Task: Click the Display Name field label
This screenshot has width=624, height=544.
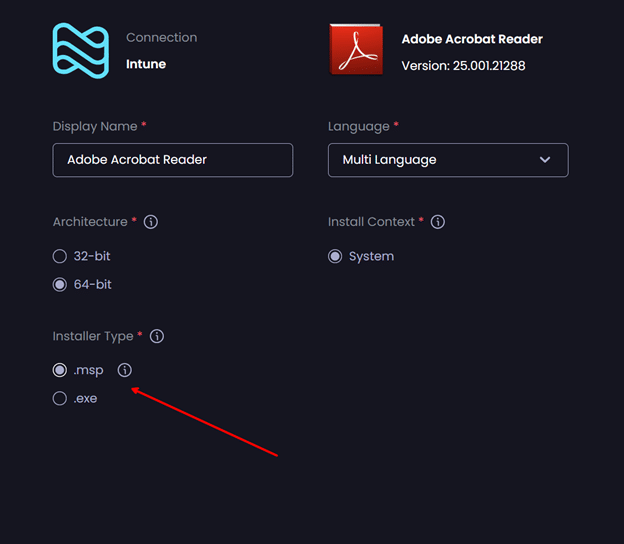Action: click(x=95, y=127)
